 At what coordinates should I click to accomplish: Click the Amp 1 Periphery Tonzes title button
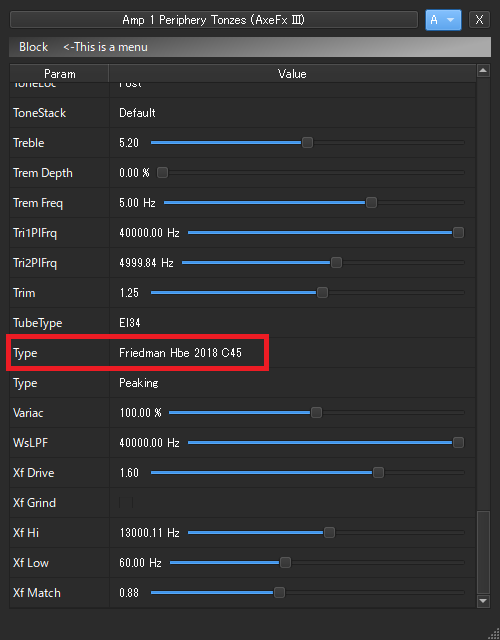pyautogui.click(x=213, y=20)
